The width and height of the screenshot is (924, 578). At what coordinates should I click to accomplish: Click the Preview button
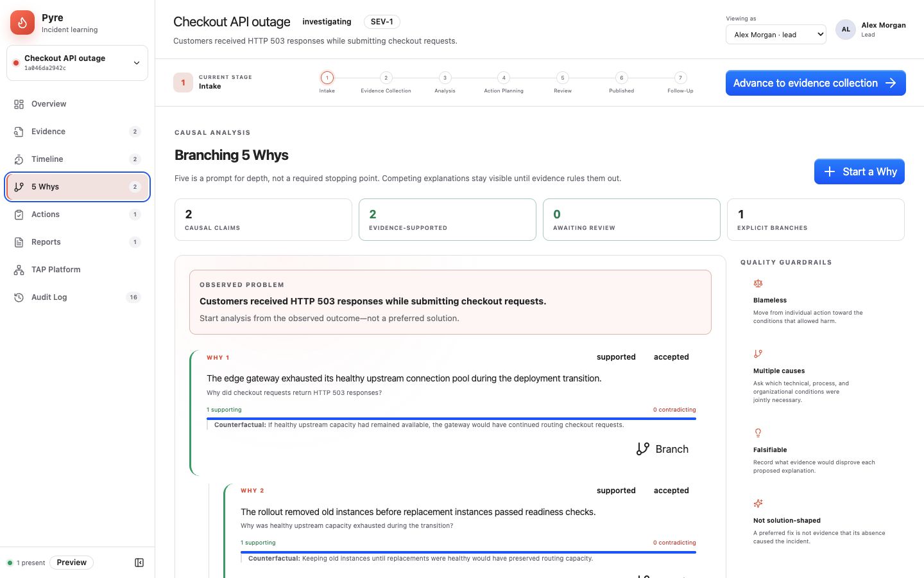click(71, 563)
